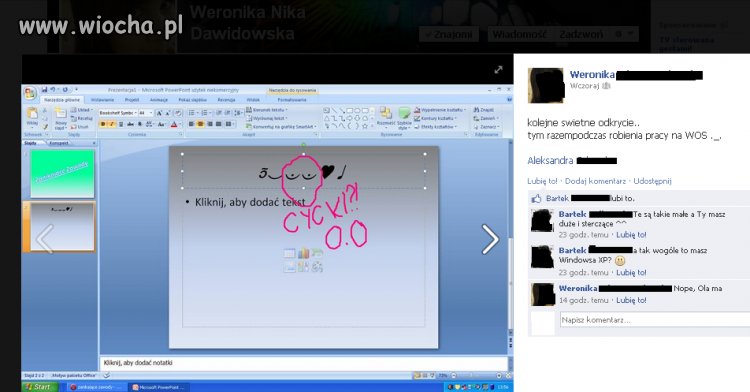The width and height of the screenshot is (750, 392).
Task: Expand Kierunek tekstu dropdown
Action: 267,110
